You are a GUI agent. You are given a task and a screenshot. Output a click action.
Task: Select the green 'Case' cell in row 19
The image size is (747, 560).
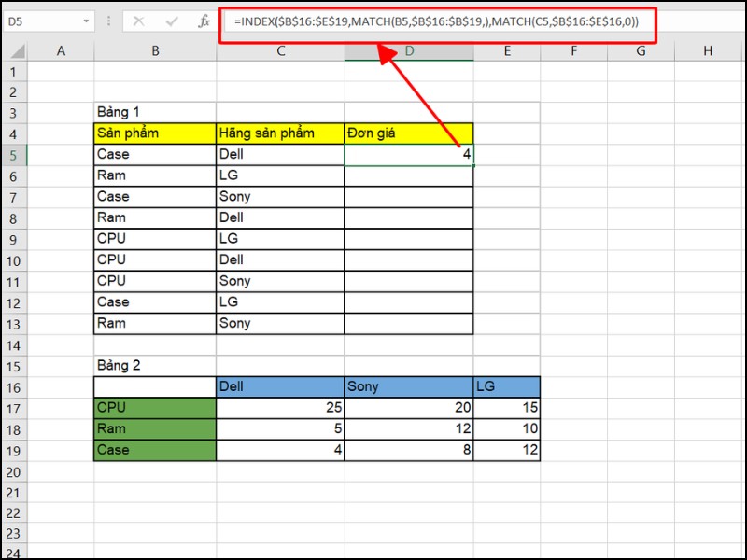click(155, 450)
